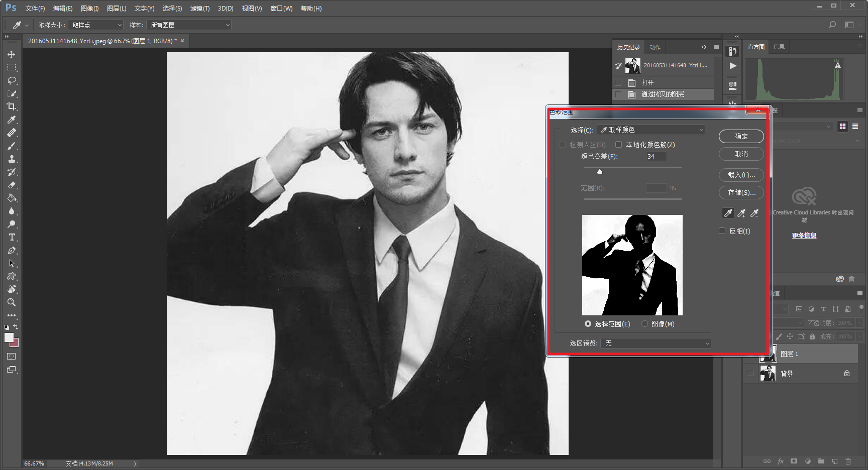Select the Rectangular Marquee tool

[x=11, y=67]
